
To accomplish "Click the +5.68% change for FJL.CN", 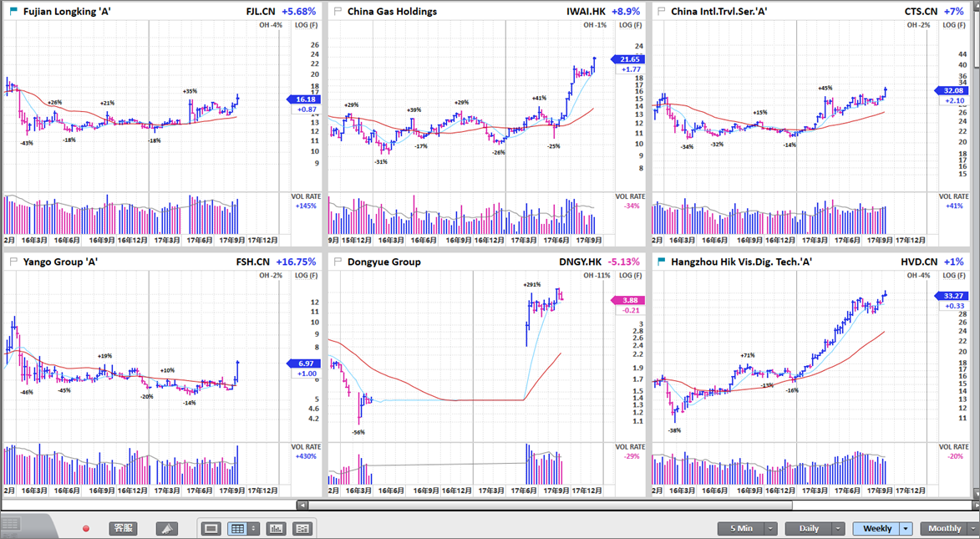I will coord(299,11).
